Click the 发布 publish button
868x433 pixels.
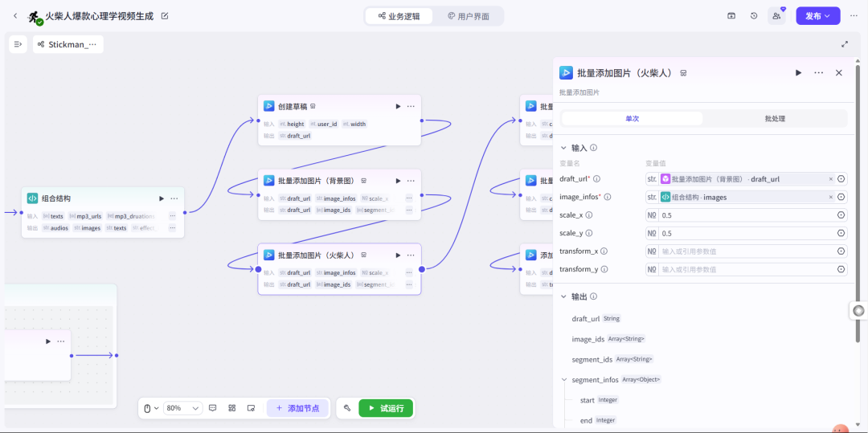click(817, 16)
